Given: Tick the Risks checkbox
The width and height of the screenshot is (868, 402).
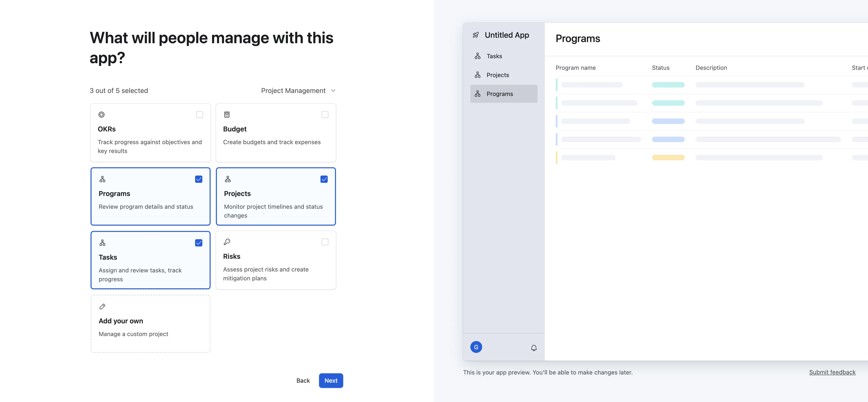Looking at the screenshot, I should 325,242.
